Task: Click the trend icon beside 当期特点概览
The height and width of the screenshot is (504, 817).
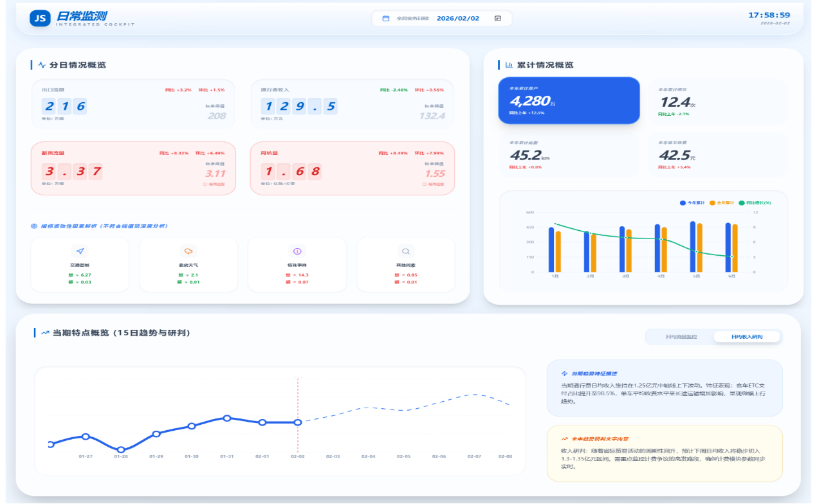Action: click(x=45, y=333)
